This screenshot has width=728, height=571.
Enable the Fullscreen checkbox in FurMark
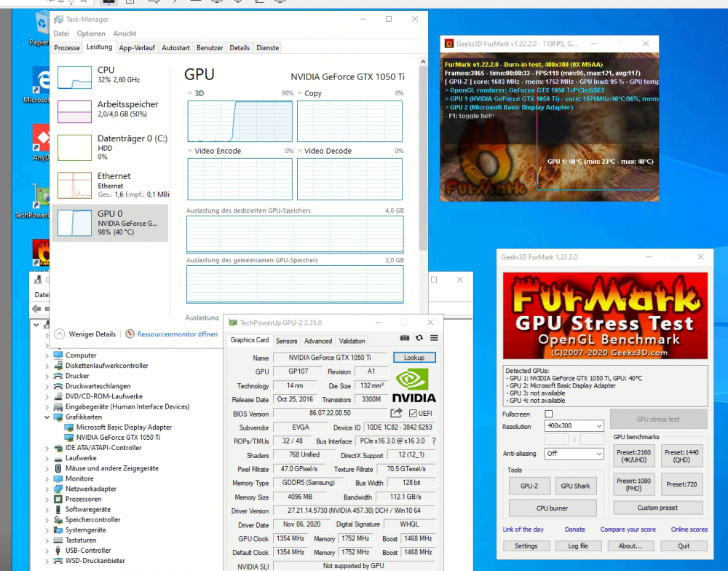(x=549, y=414)
